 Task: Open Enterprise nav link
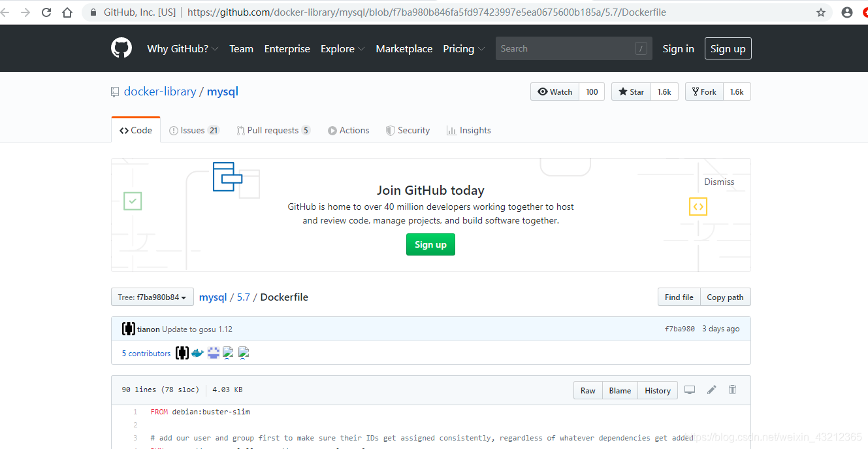[x=287, y=48]
